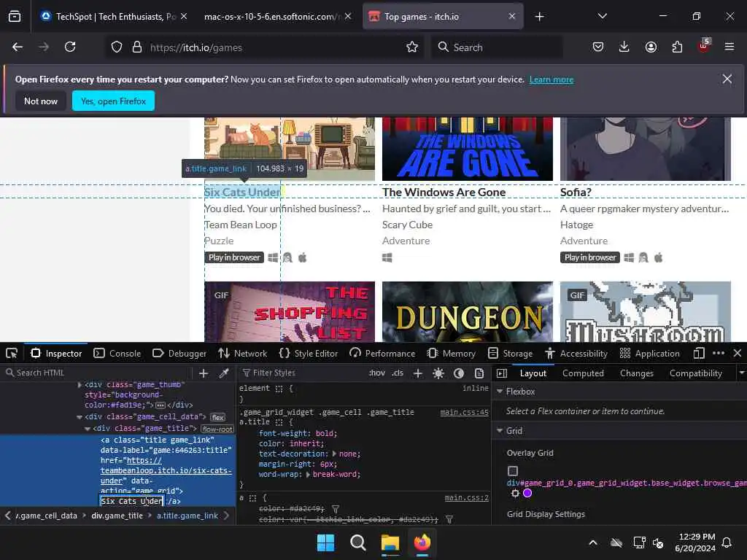Expand the word-wrap shorthand value
747x560 pixels.
tap(308, 474)
